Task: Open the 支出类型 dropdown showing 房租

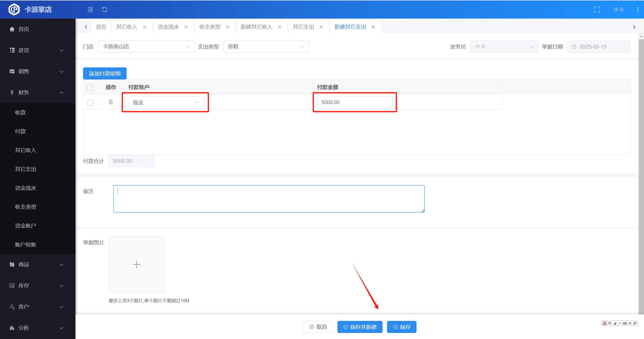Action: [266, 47]
